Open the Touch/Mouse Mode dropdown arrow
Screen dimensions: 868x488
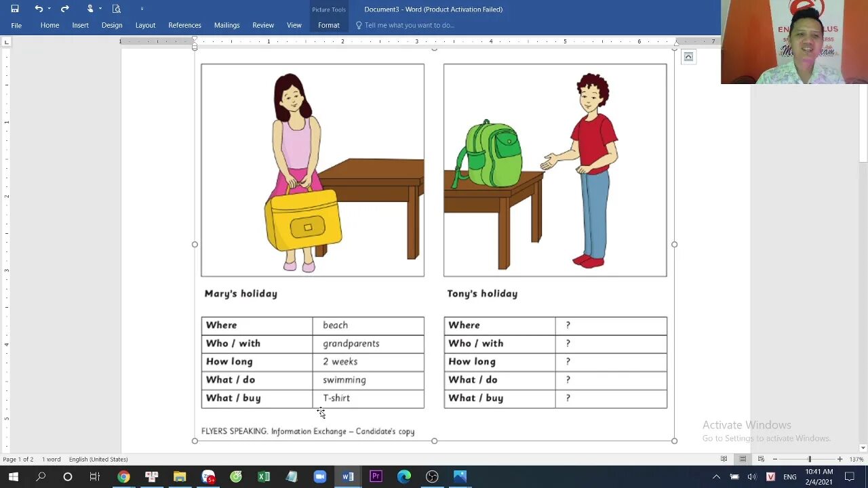100,9
